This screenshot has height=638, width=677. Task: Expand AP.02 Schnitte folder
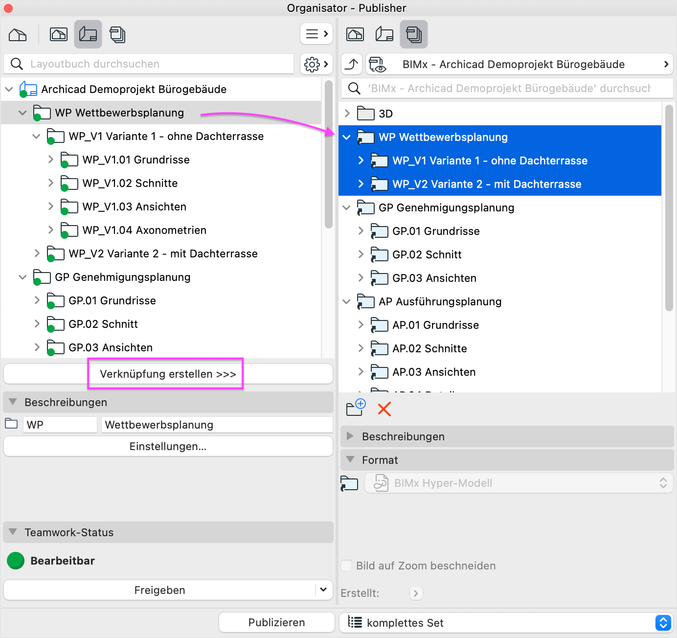(361, 348)
